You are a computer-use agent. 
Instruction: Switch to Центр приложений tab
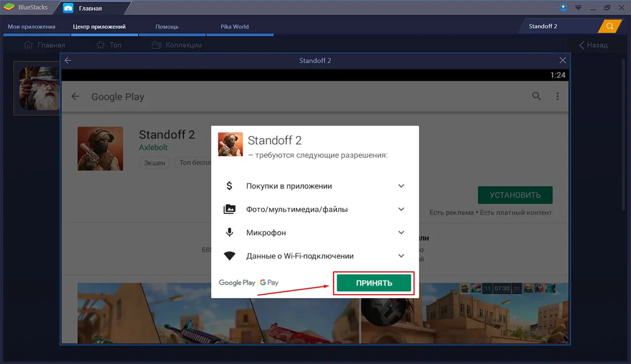tap(99, 27)
